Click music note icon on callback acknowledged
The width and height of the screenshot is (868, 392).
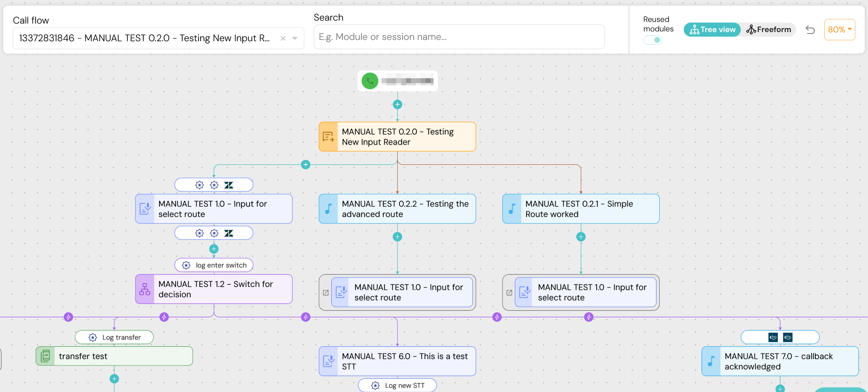711,361
